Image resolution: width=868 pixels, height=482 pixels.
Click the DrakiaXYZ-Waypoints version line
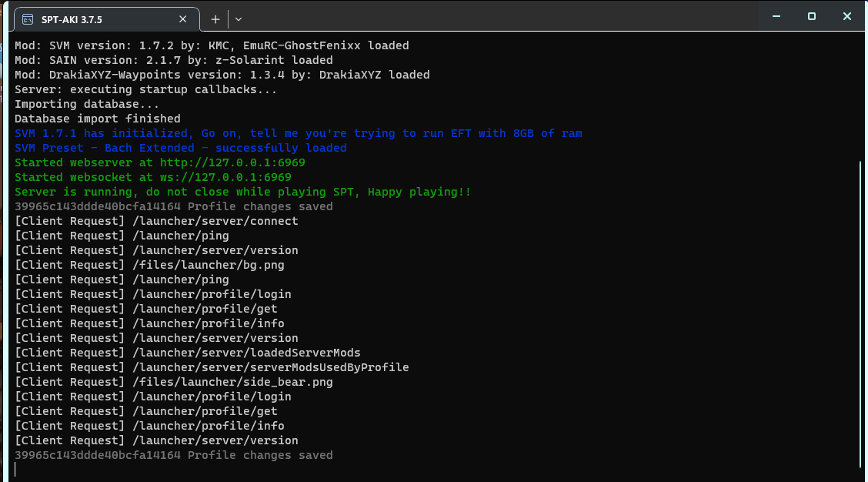pos(222,75)
